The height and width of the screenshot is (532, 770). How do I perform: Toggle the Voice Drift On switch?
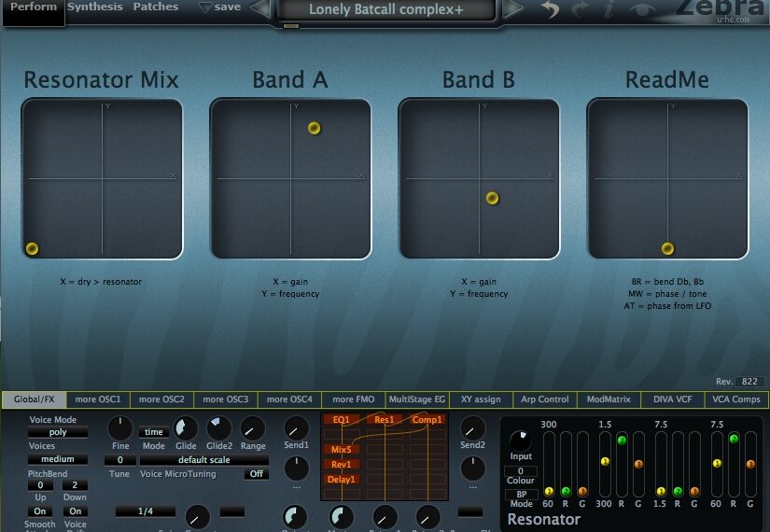click(x=76, y=511)
